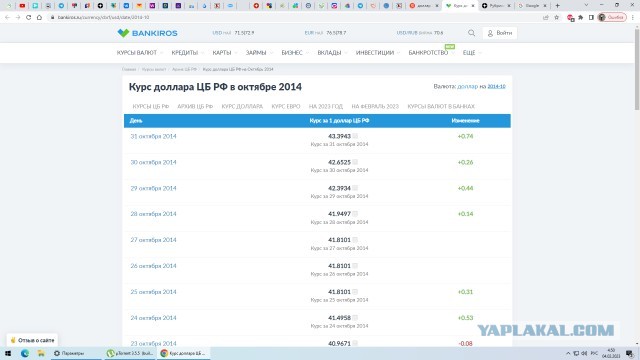This screenshot has height=360, width=640.
Task: Select the КУРСЫ ВАЛЮТ В БАНКАХ tab
Action: pos(441,107)
